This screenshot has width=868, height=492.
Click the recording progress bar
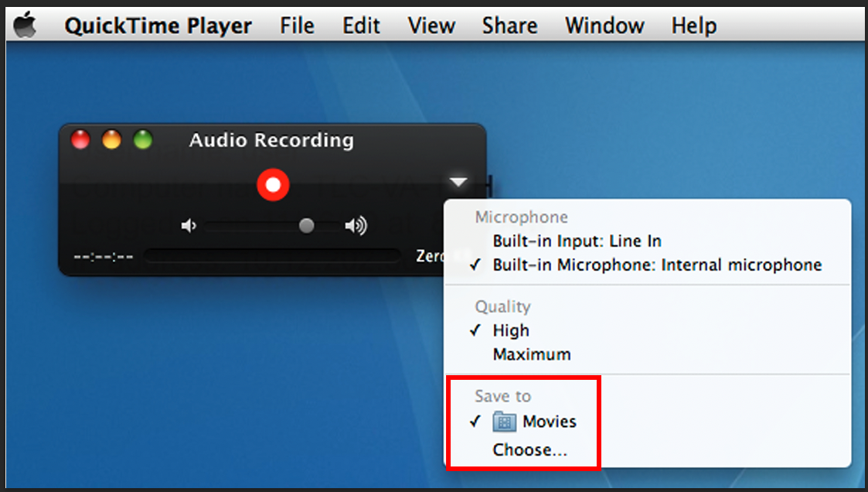[272, 256]
